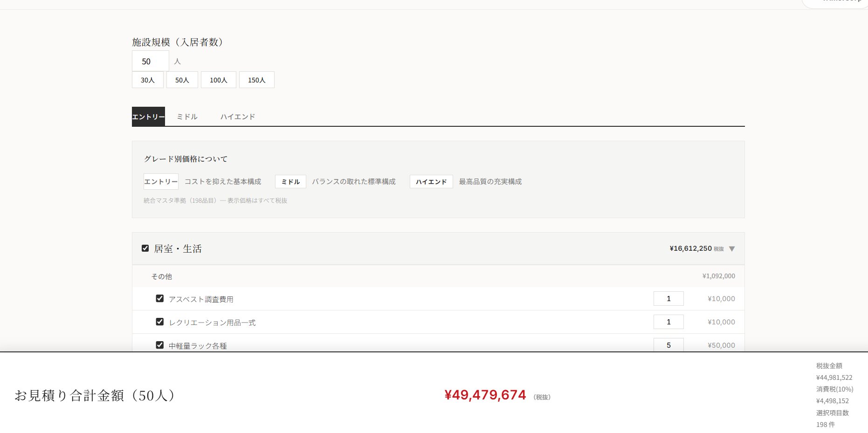
Task: Click the ¥4,498,152 consumption tax value
Action: click(832, 401)
